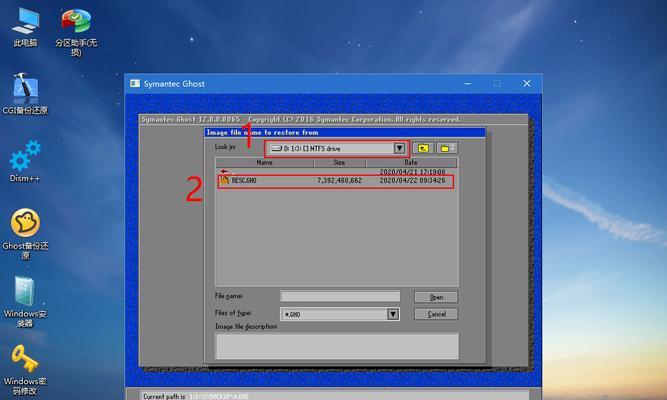Expand the Look in drive dropdown

click(399, 148)
